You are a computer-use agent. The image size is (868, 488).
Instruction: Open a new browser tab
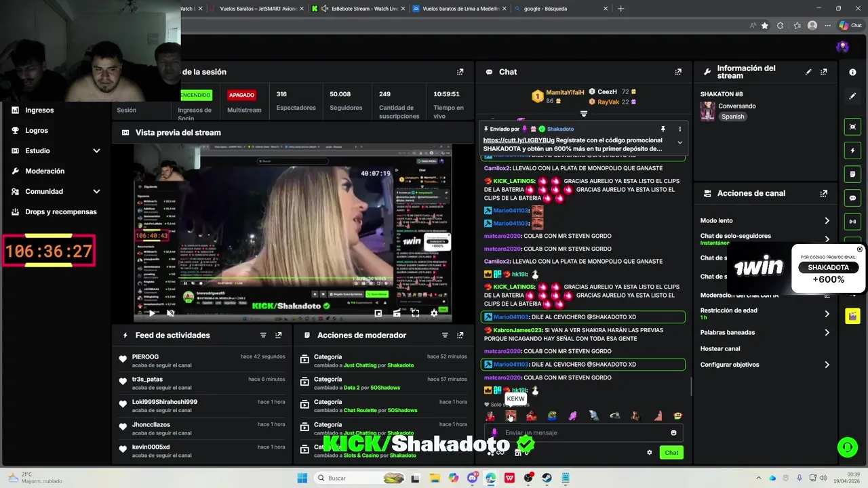tap(620, 9)
